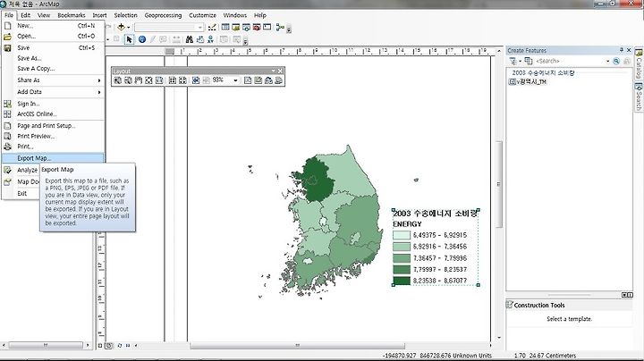Toggle Pause Drawing button at bottom
644x361 pixels.
pos(128,346)
